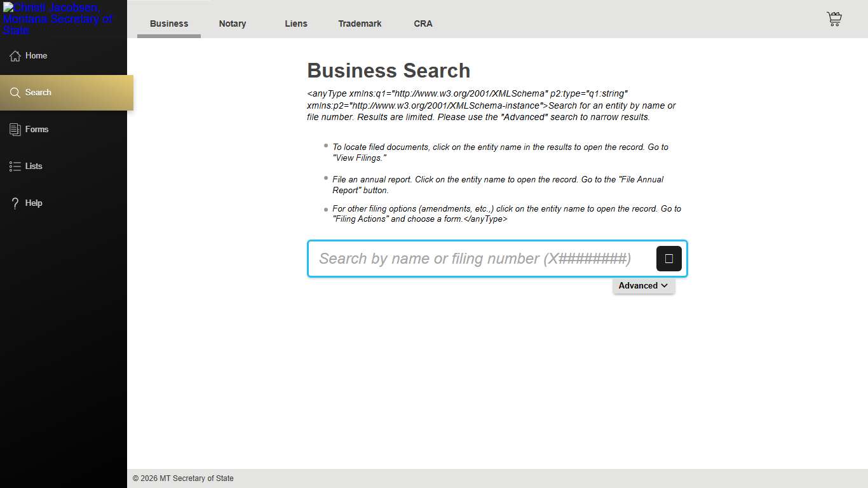Click the Help text label in sidebar
This screenshot has height=488, width=868.
coord(34,203)
